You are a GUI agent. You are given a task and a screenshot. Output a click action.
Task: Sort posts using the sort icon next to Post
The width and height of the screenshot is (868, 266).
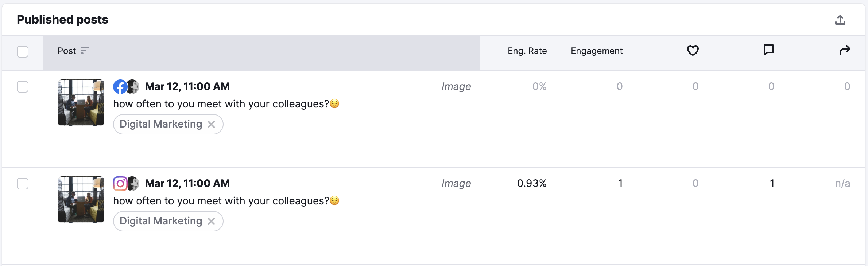[x=85, y=51]
